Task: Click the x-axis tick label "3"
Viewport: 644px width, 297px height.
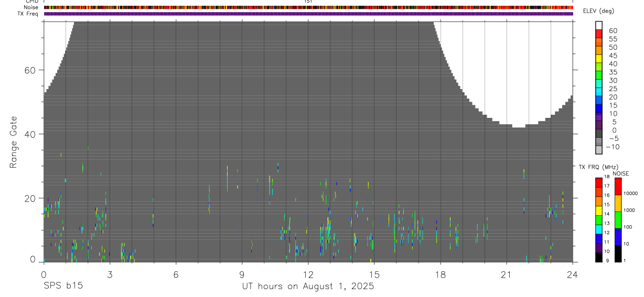Action: pos(110,274)
